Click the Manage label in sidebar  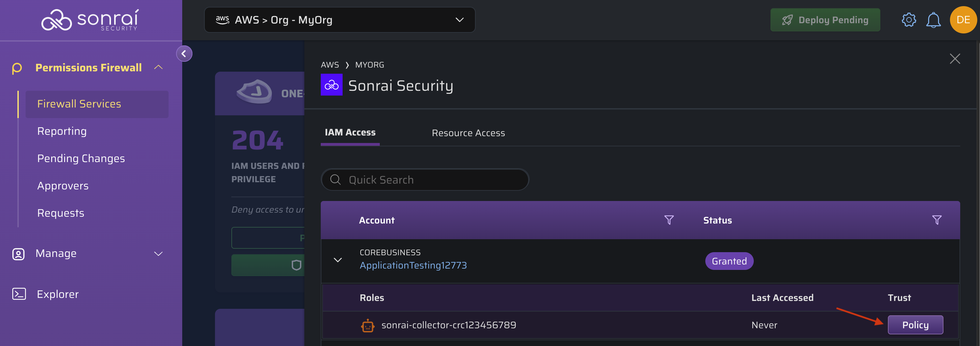pyautogui.click(x=56, y=254)
